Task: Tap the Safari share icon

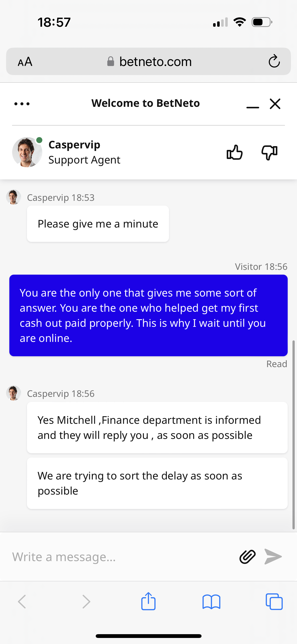Action: click(x=148, y=601)
